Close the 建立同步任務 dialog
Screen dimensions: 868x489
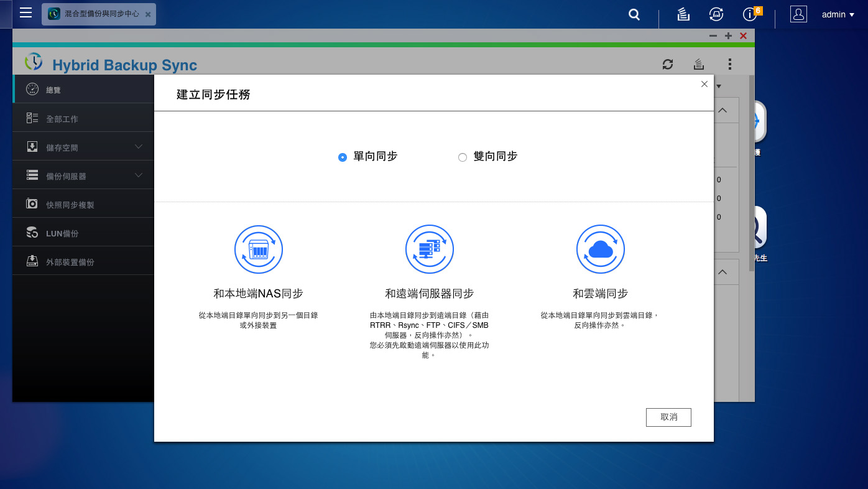tap(704, 84)
